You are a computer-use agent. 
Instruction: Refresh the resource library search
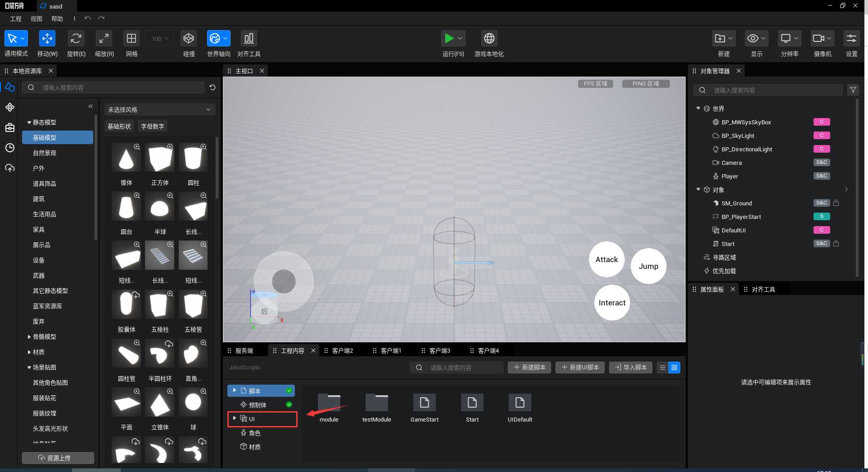coord(212,87)
